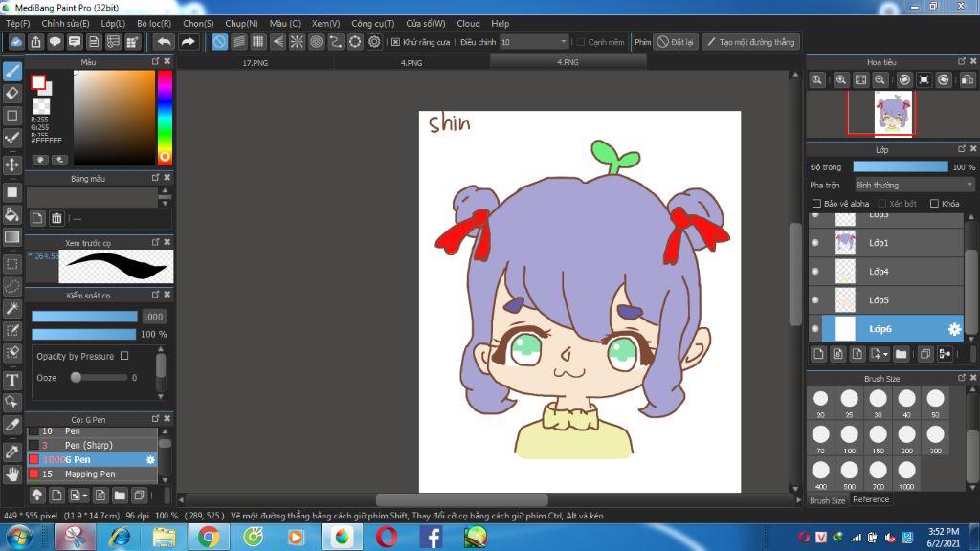Screen dimensions: 980x551
Task: Click the Undo arrow
Action: (164, 42)
